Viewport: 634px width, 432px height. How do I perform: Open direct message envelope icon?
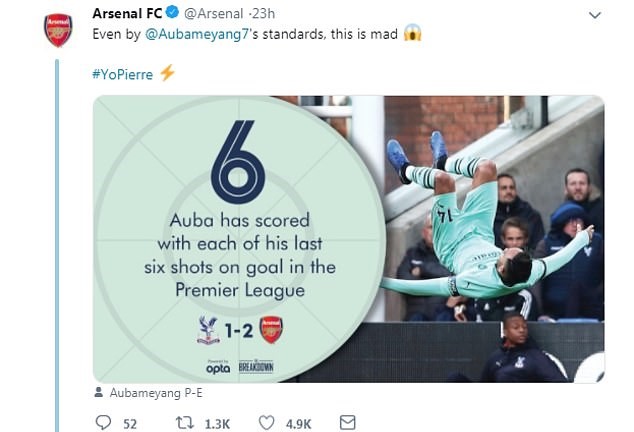[347, 423]
